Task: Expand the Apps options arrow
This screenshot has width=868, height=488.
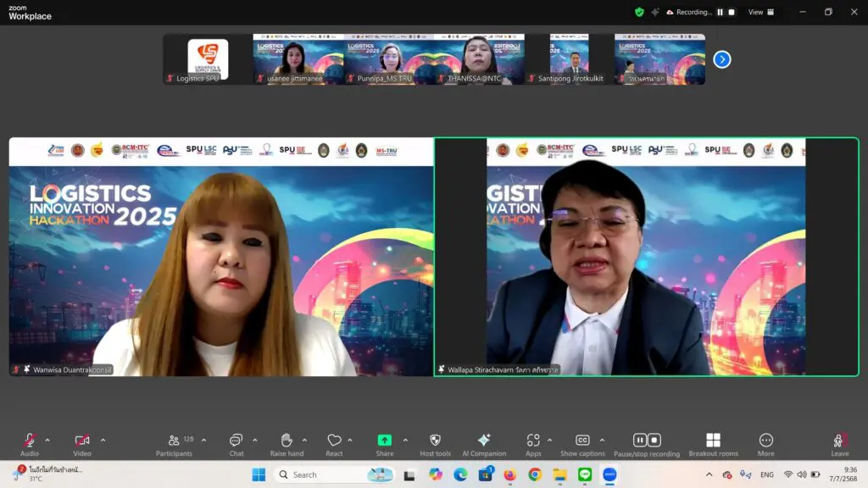Action: (549, 441)
